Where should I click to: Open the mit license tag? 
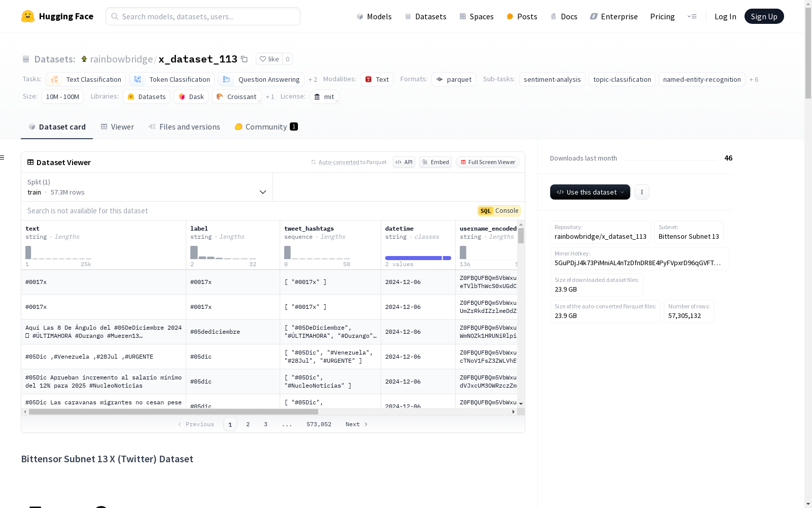[x=324, y=97]
